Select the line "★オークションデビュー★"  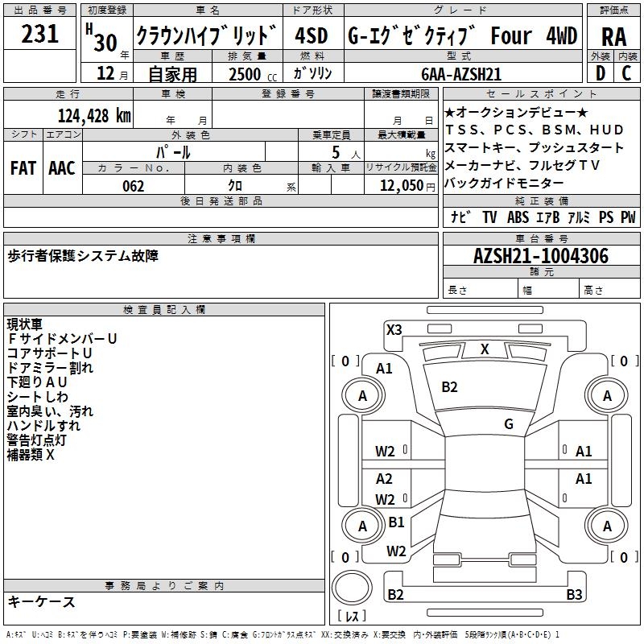tap(516, 112)
